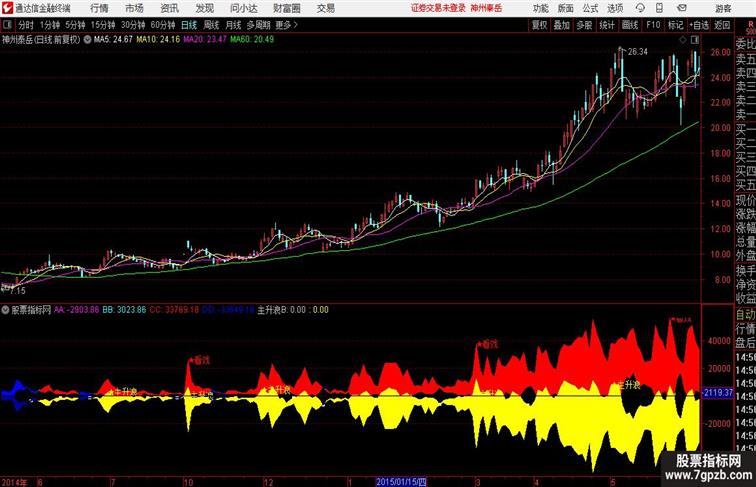
Task: Toggle the left panel icon beside 分时
Action: [x=7, y=25]
